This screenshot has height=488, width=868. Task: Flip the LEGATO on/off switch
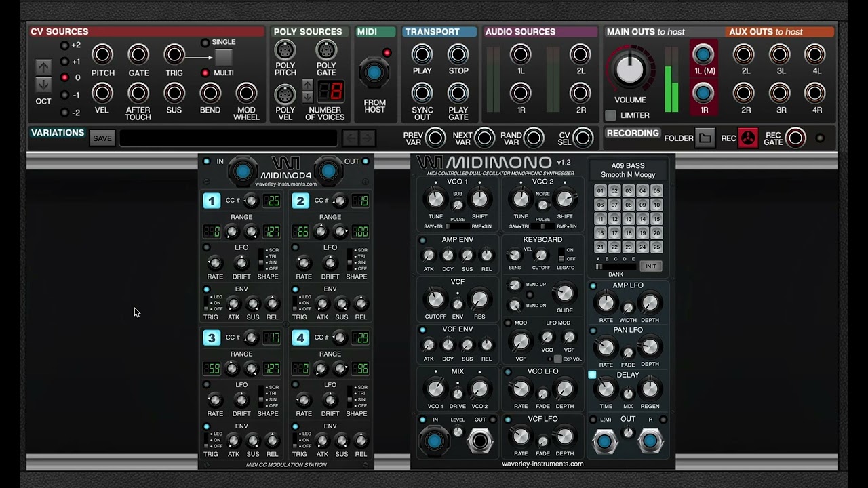tap(561, 255)
